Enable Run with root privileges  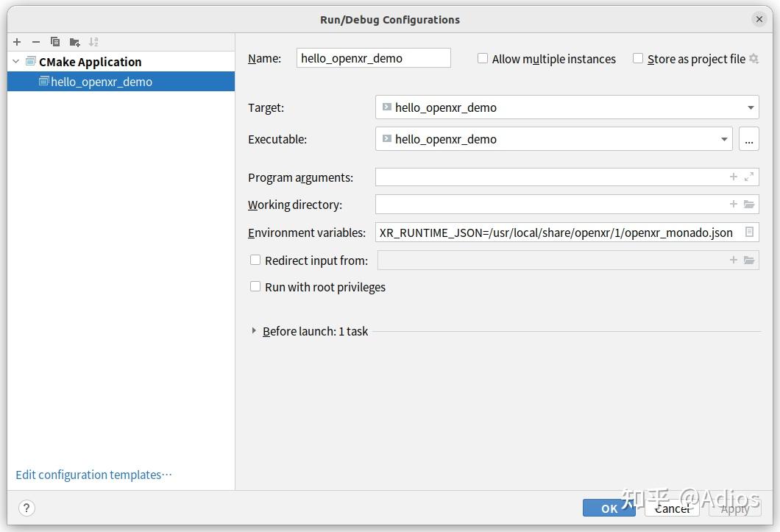click(255, 287)
